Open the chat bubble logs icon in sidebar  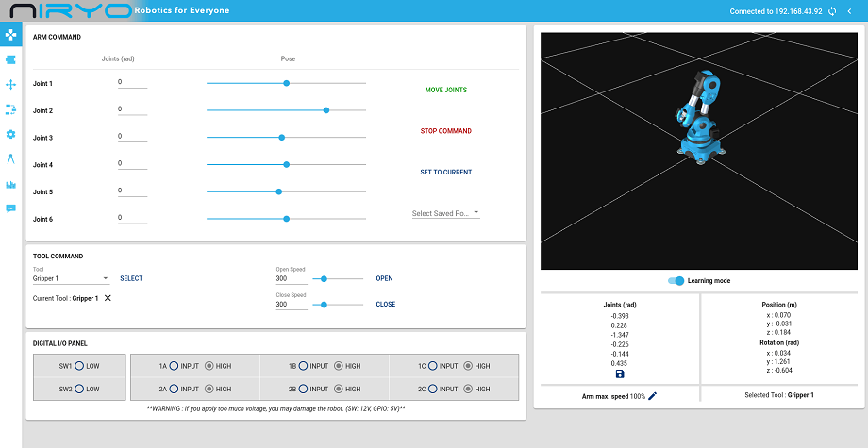click(10, 208)
